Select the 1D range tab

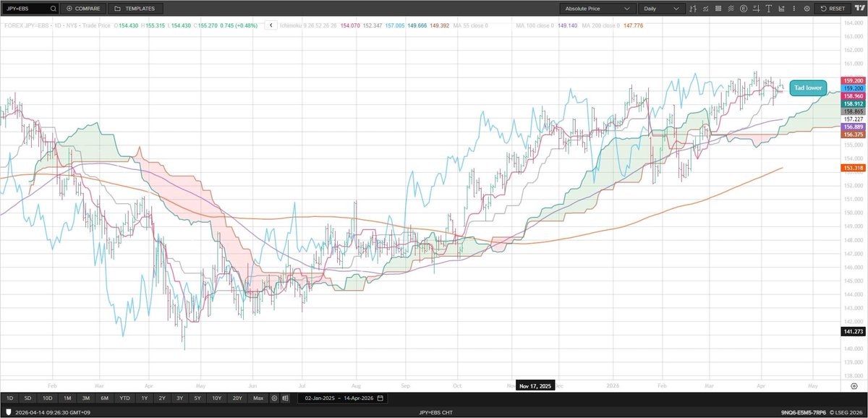[9, 398]
